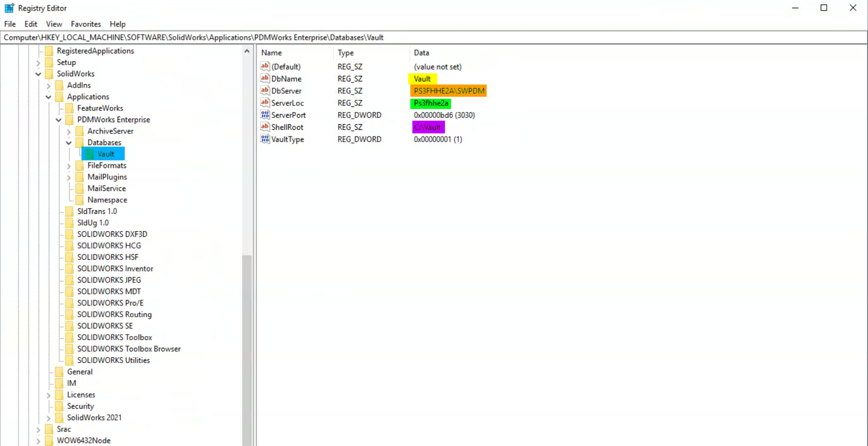Screen dimensions: 868x446
Task: Click the DbServer string value icon
Action: point(265,91)
